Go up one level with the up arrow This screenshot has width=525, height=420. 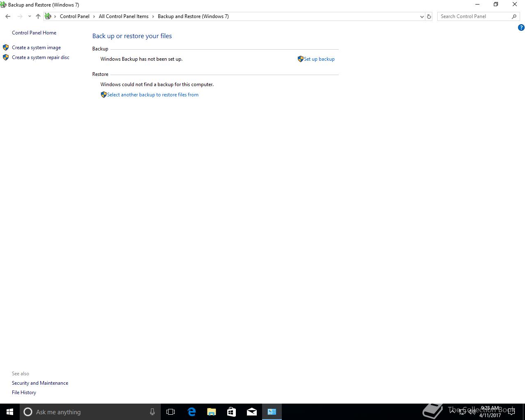[38, 16]
